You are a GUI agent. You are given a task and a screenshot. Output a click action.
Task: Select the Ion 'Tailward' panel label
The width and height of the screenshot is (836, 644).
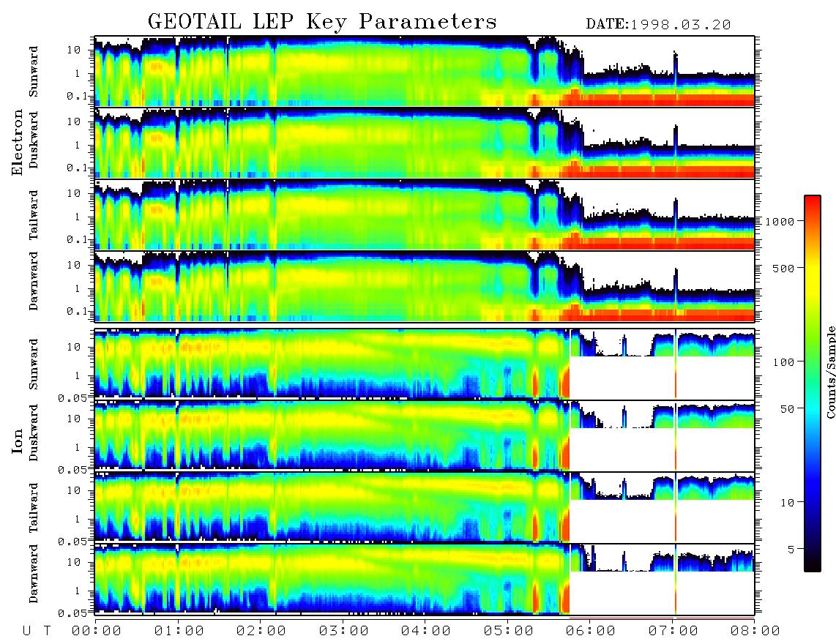point(34,508)
